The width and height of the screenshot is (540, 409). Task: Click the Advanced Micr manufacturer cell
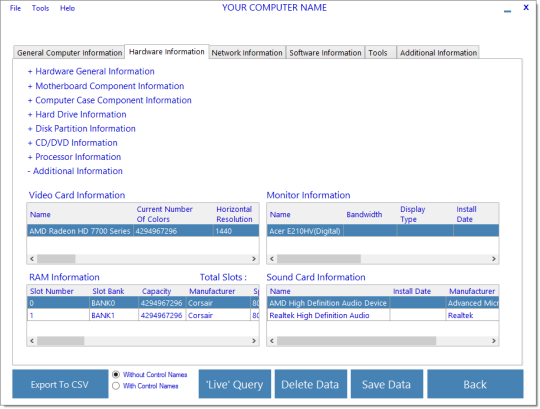point(472,303)
